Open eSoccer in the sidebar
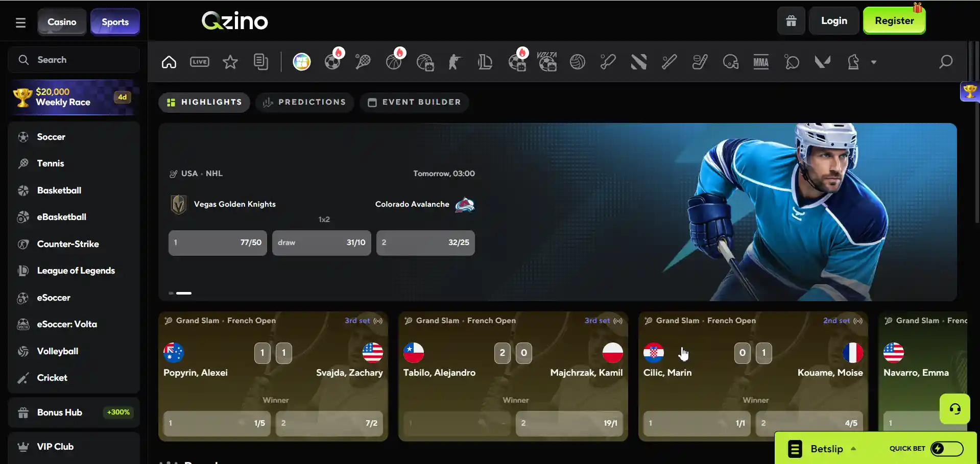 coord(74,298)
